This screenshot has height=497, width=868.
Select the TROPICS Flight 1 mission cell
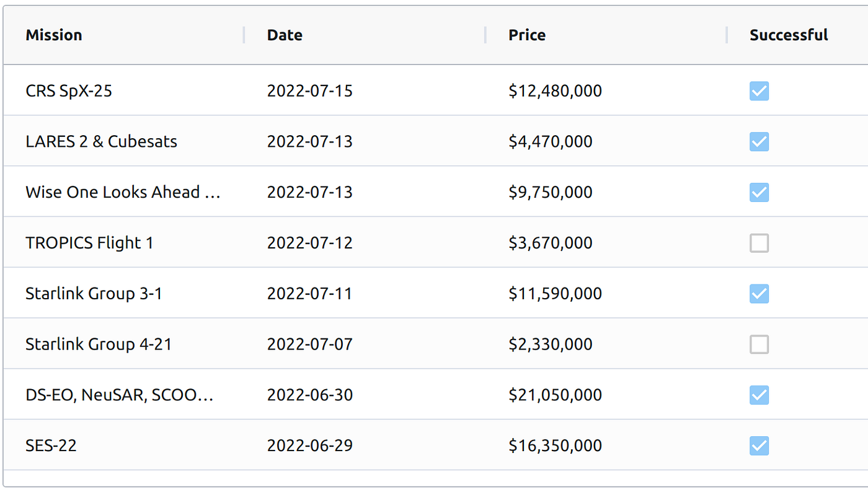[x=89, y=243]
